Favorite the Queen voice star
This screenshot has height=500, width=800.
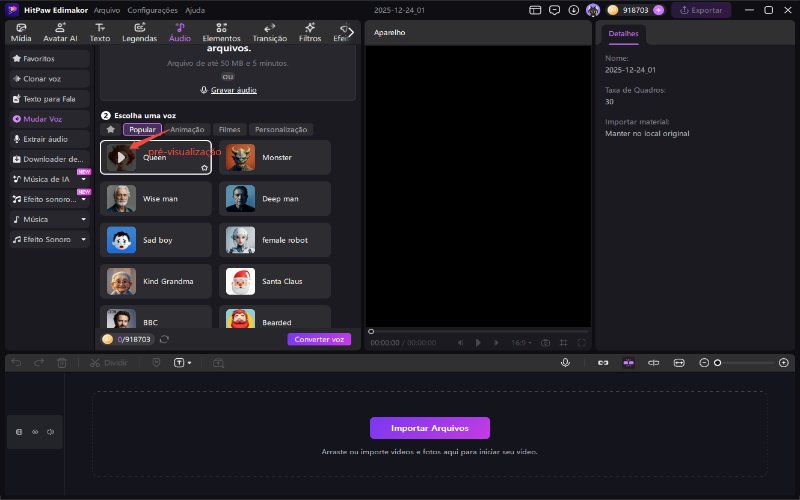[x=205, y=168]
